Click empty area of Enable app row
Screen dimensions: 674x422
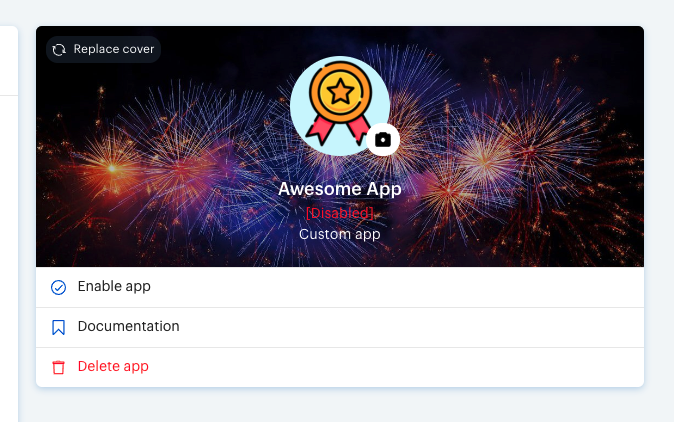[387, 287]
